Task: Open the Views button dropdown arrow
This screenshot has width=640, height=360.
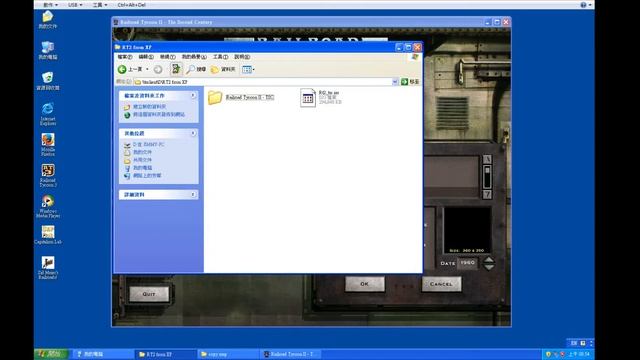Action: click(253, 70)
